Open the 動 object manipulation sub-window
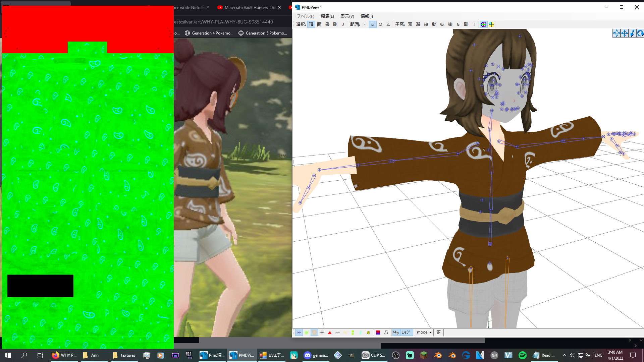The image size is (644, 362). tap(434, 24)
